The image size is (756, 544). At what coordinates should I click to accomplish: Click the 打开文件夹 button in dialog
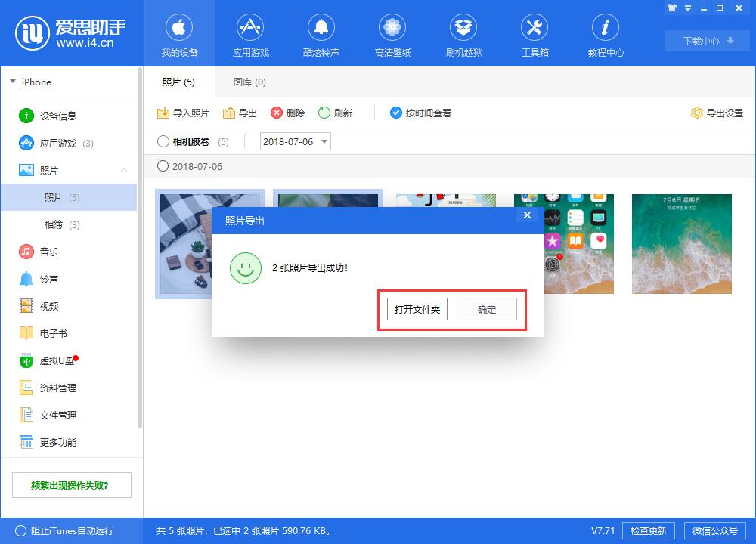pos(416,308)
